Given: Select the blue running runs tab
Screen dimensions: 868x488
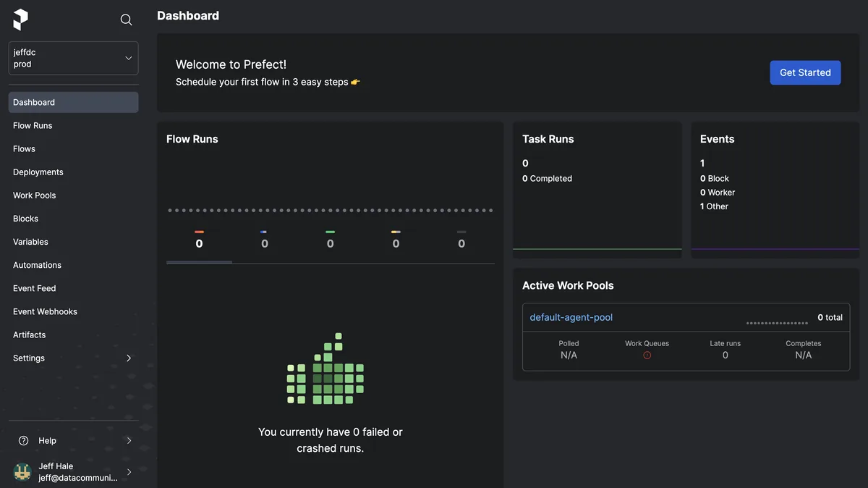Looking at the screenshot, I should (x=265, y=240).
